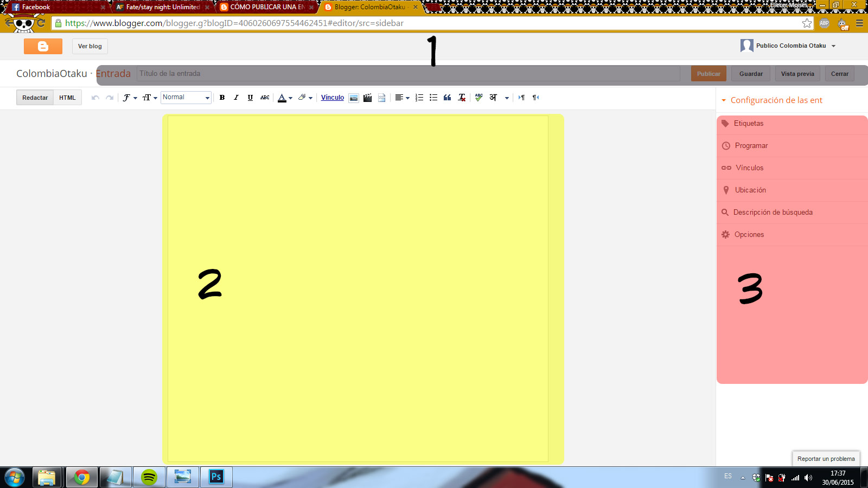This screenshot has height=488, width=868.
Task: Switch to the Fate/stay night tab
Action: [x=162, y=7]
